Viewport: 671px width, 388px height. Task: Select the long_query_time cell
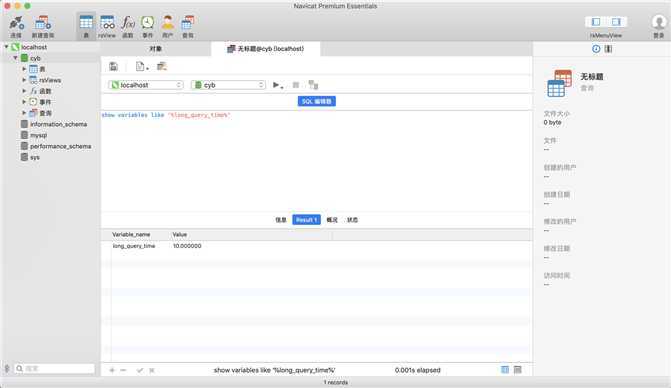point(134,246)
